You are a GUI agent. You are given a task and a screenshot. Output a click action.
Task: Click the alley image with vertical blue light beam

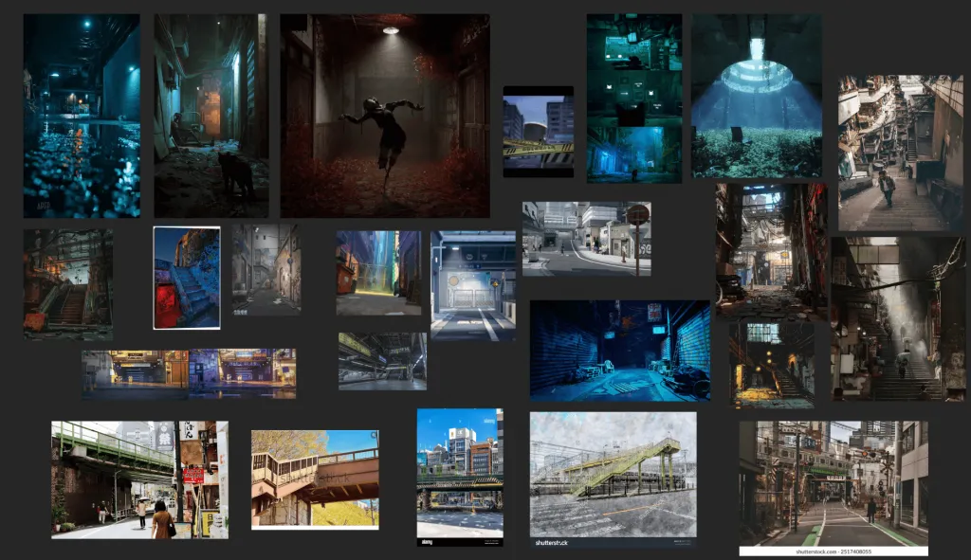[x=378, y=273]
